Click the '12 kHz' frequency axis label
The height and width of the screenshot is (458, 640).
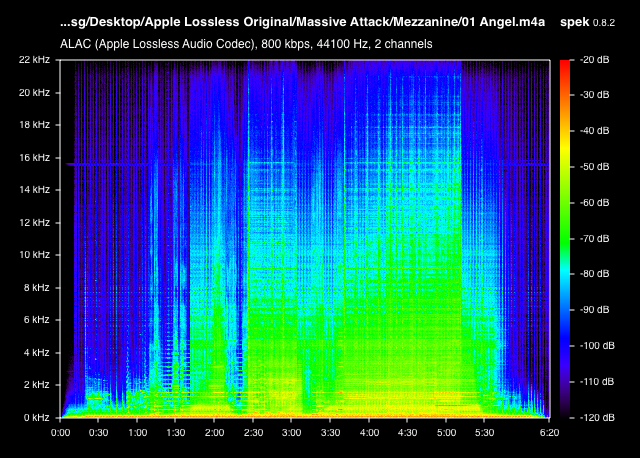(x=34, y=222)
